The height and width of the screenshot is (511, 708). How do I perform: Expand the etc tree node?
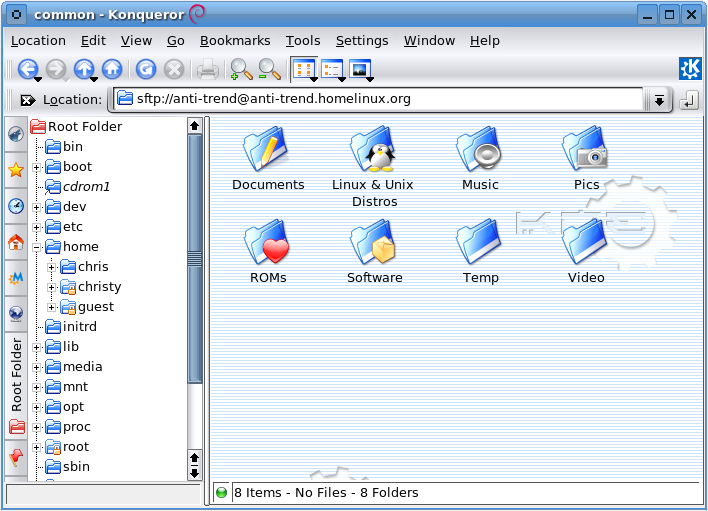(x=37, y=228)
